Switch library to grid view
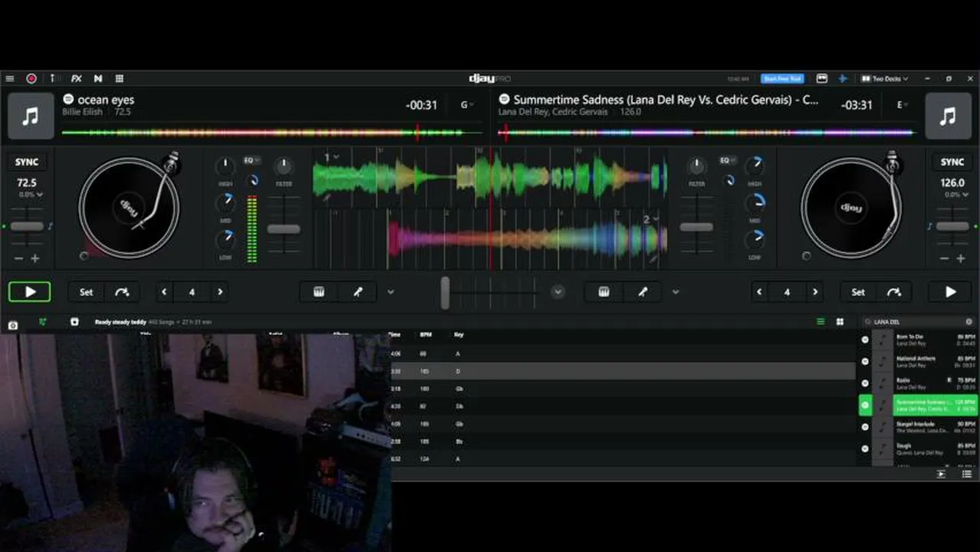The width and height of the screenshot is (980, 552). 840,322
